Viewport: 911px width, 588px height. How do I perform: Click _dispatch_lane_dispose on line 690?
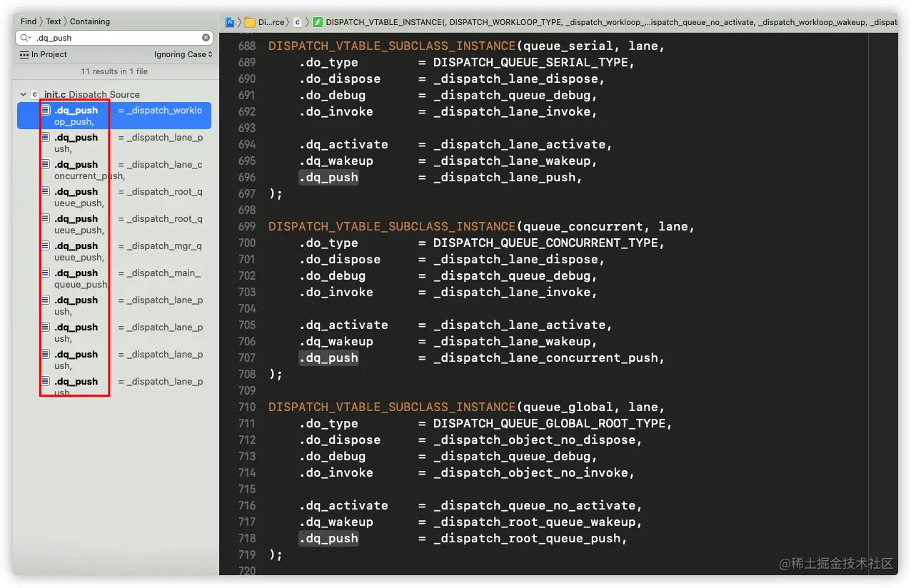pyautogui.click(x=515, y=79)
